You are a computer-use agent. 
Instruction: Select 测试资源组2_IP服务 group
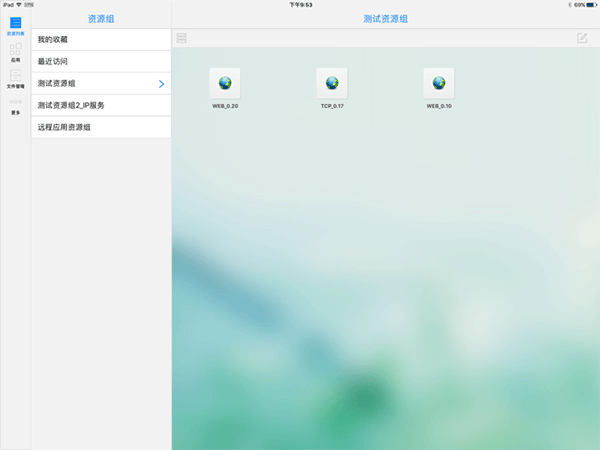101,105
